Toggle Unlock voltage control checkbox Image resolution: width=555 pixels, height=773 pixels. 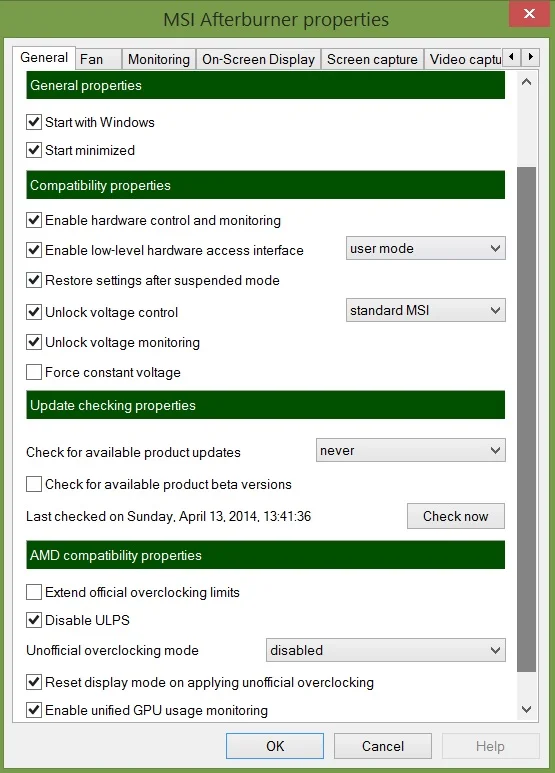coord(34,312)
